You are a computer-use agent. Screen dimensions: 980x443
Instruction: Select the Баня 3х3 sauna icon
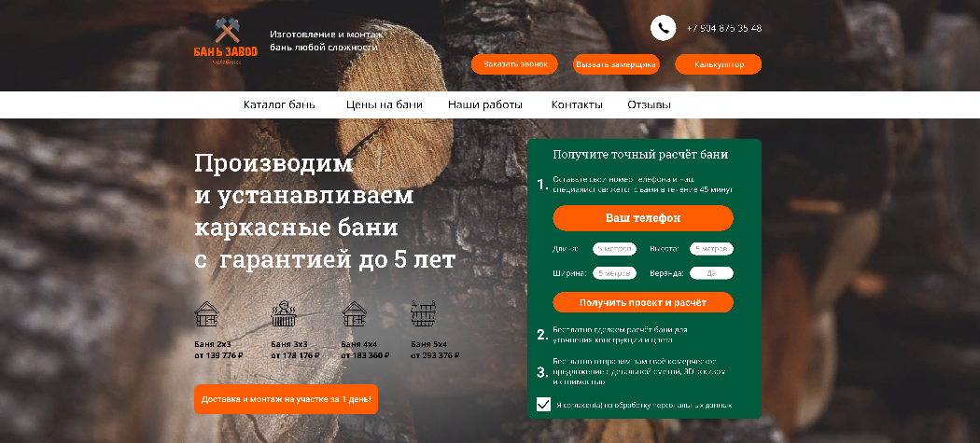(x=284, y=314)
